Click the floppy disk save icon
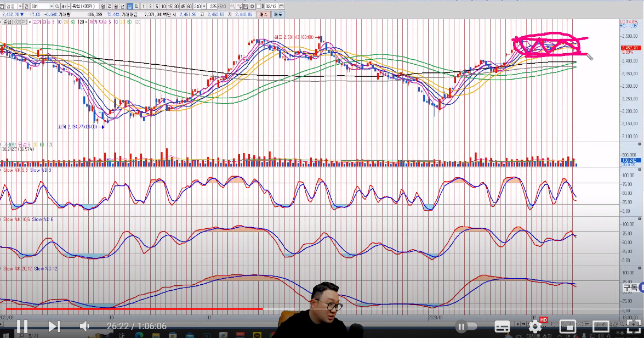The height and width of the screenshot is (338, 644). click(x=246, y=7)
